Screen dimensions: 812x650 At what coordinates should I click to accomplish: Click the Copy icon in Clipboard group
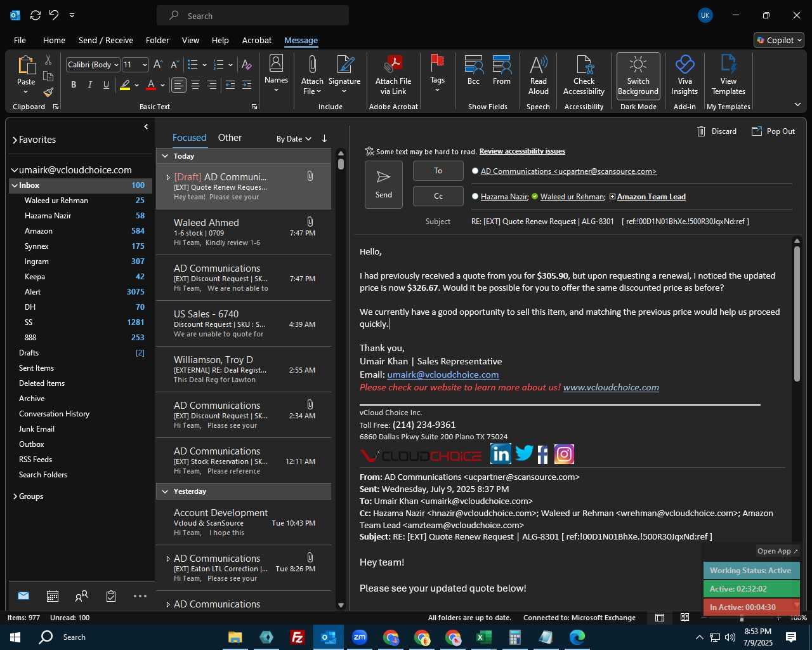click(x=48, y=77)
